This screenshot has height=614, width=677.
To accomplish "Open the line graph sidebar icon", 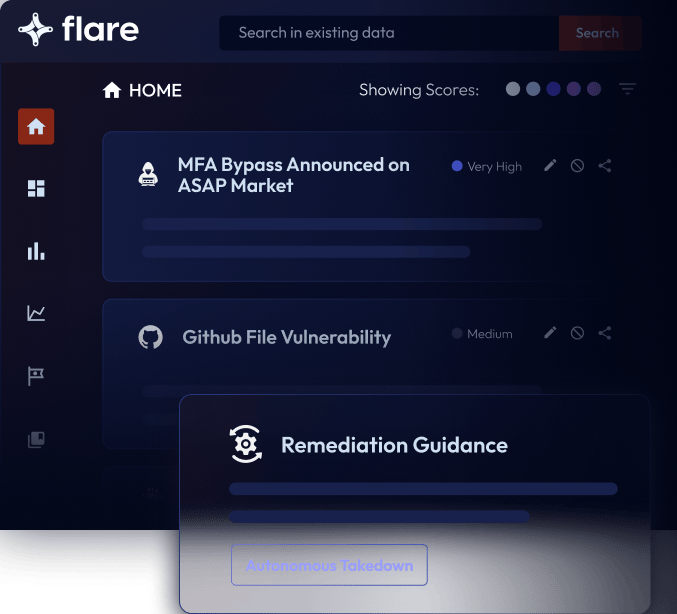I will 36,314.
